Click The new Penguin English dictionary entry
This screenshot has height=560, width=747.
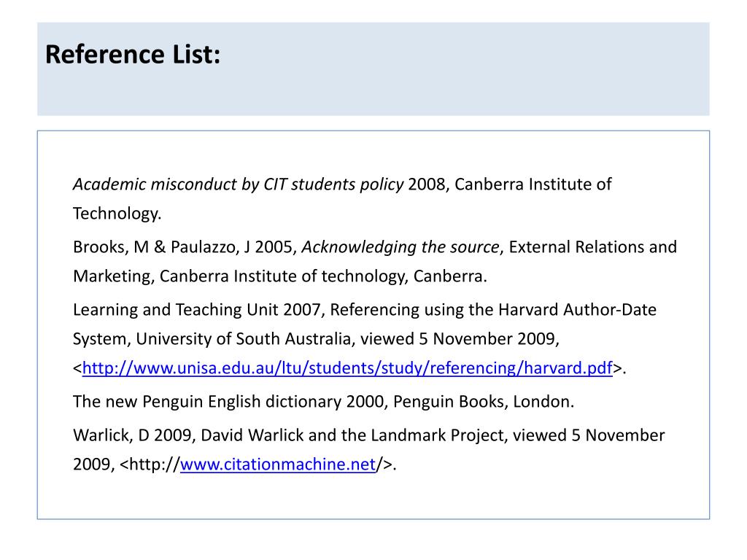[323, 402]
